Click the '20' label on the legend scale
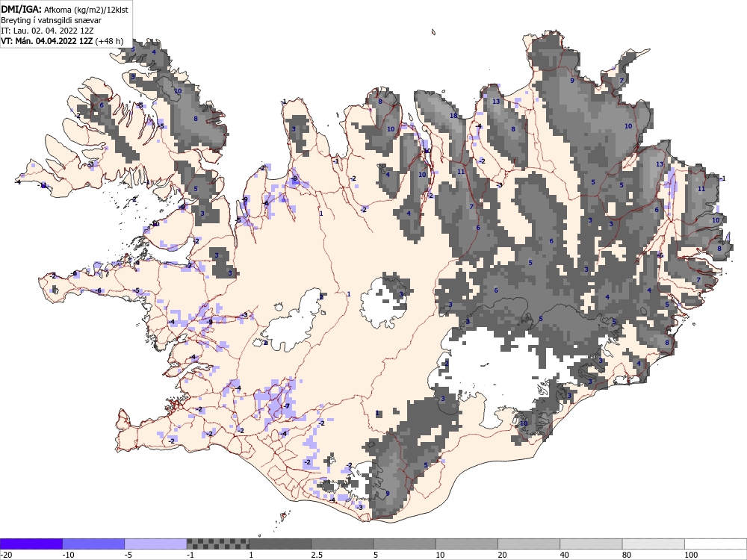 [x=503, y=555]
